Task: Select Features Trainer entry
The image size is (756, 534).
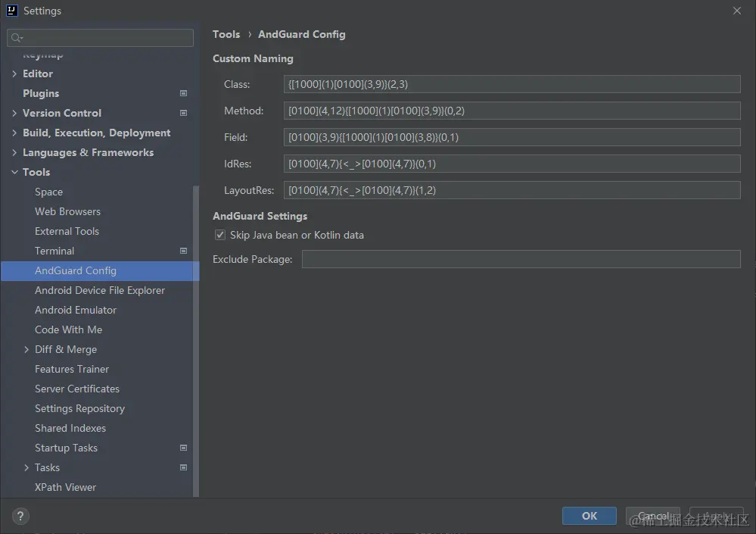Action: coord(72,369)
